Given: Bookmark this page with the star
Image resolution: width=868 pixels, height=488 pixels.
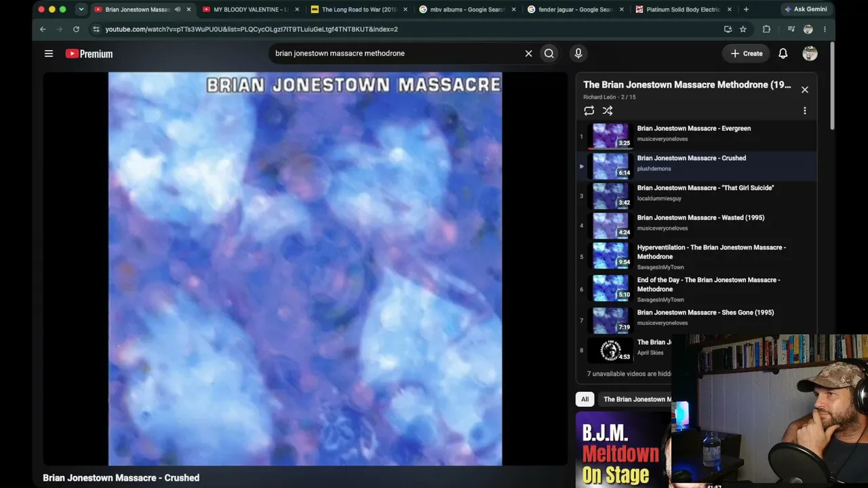Looking at the screenshot, I should pyautogui.click(x=743, y=29).
